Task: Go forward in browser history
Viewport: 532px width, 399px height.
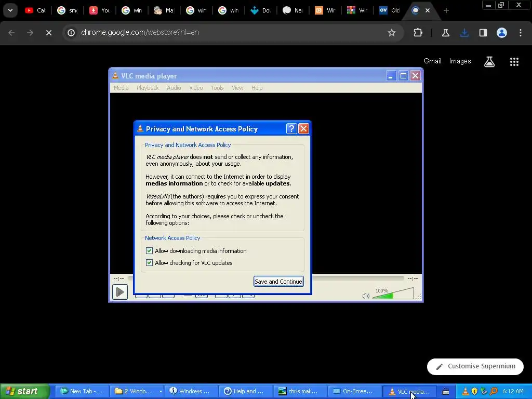Action: 30,33
